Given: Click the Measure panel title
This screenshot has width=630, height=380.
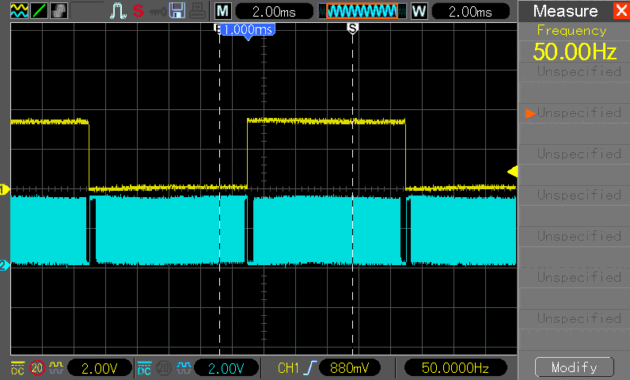Looking at the screenshot, I should click(565, 11).
